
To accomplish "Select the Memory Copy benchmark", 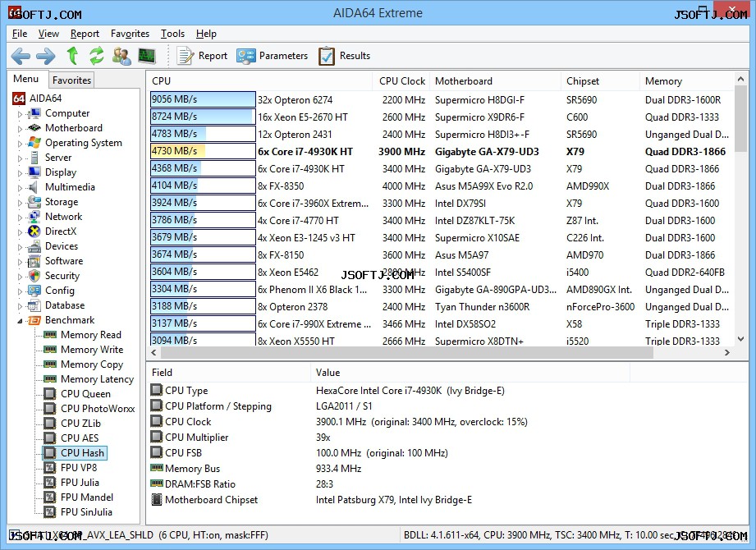I will click(x=92, y=364).
